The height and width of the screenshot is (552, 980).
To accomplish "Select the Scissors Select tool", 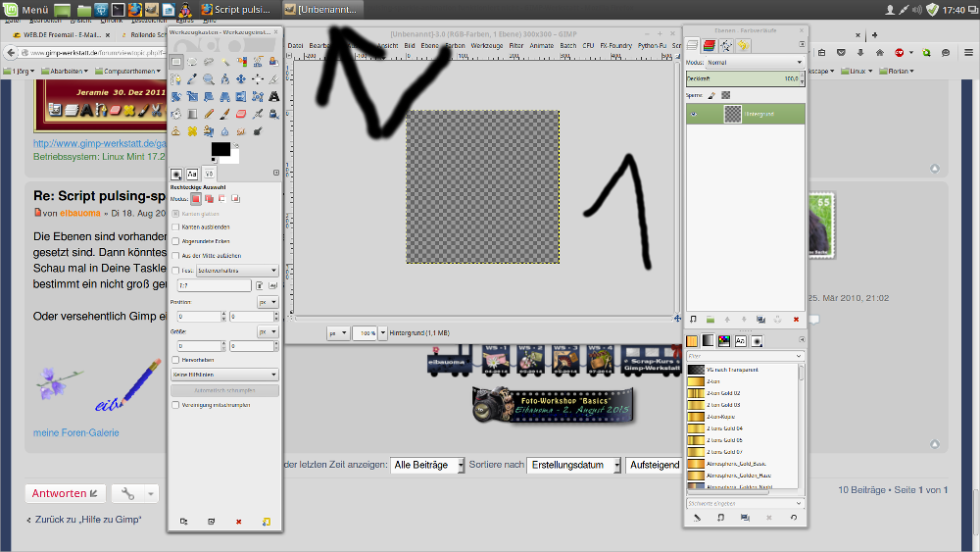I will coord(258,61).
